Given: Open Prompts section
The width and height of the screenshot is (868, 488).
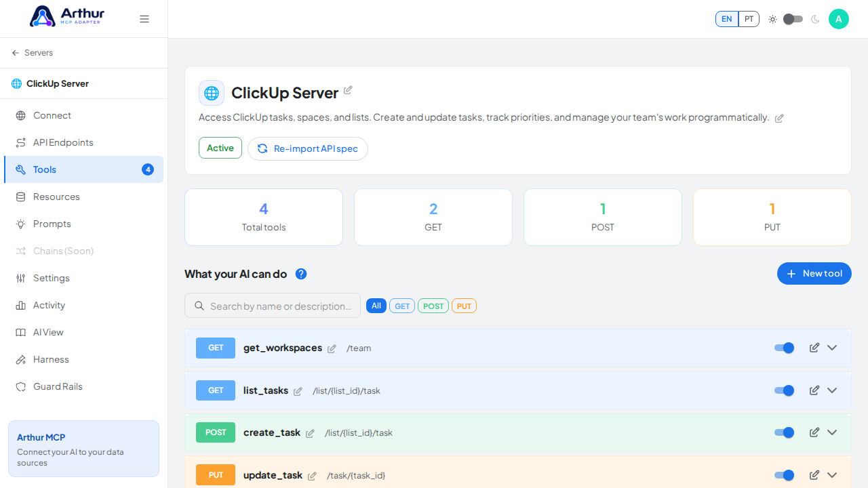Looking at the screenshot, I should click(83, 224).
